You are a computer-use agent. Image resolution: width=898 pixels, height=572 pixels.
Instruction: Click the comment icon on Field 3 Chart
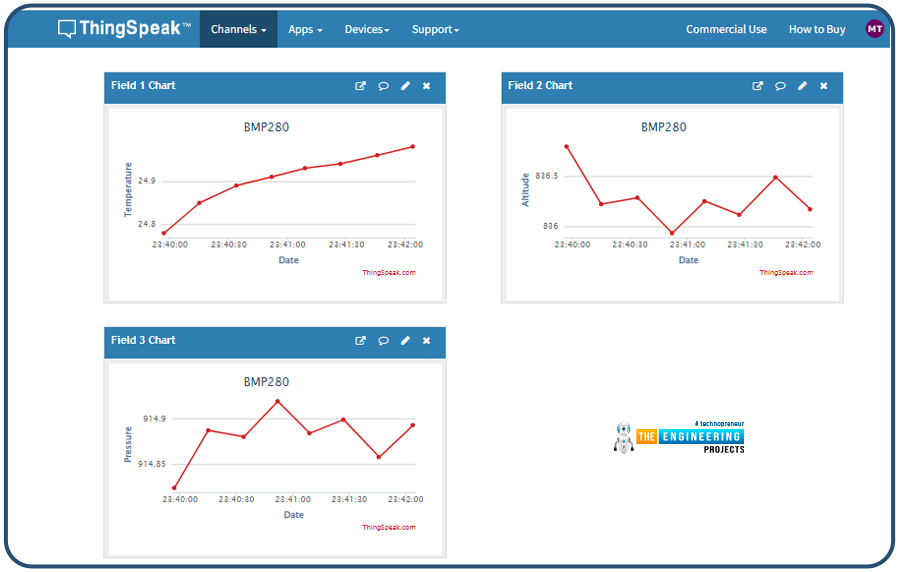(383, 341)
